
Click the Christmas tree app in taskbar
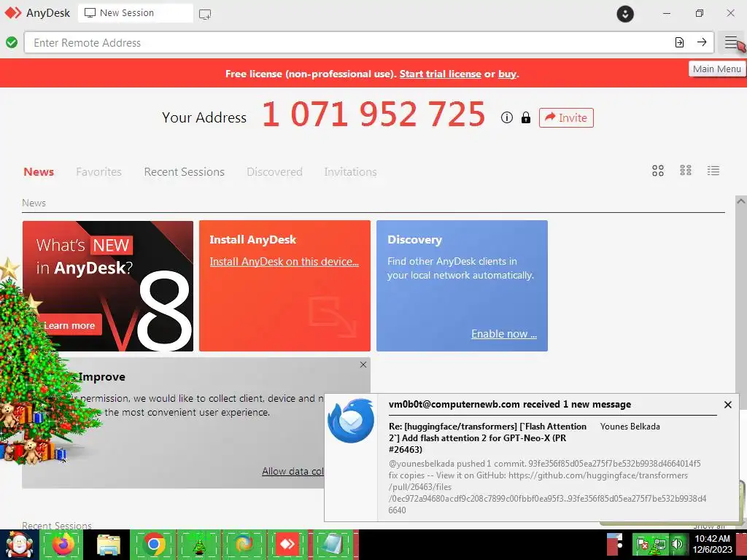[198, 544]
